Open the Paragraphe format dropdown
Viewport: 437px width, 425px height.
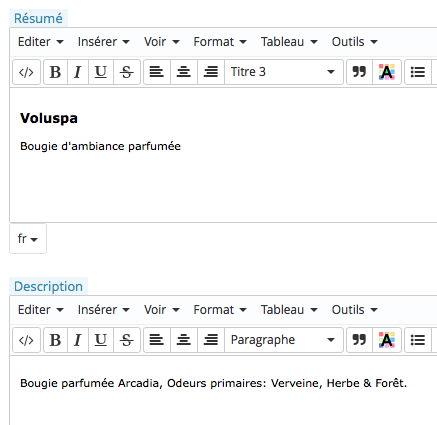click(284, 340)
